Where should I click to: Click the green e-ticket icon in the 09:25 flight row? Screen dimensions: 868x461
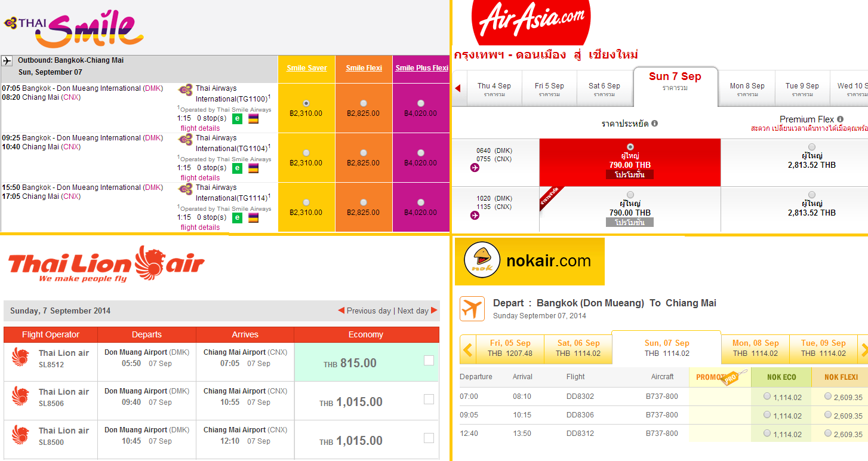click(237, 168)
